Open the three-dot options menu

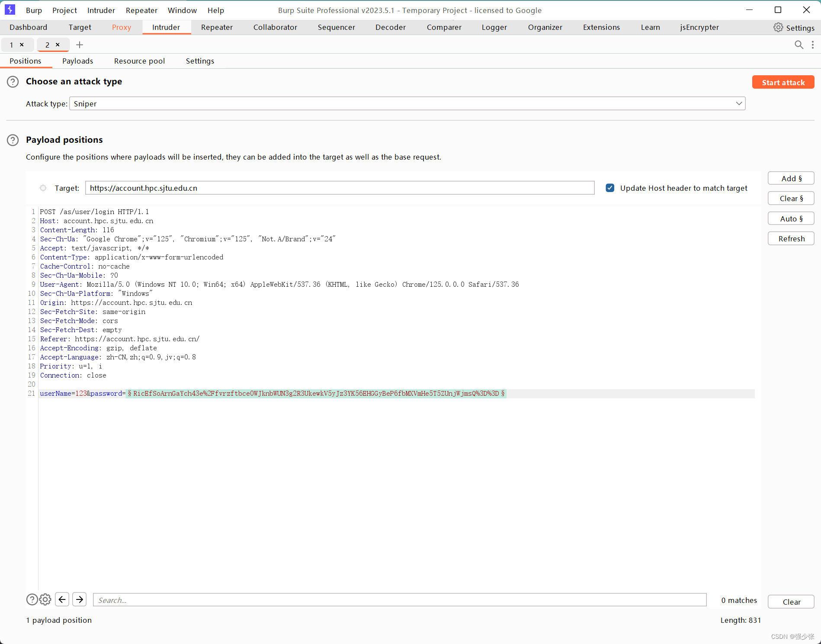point(813,45)
